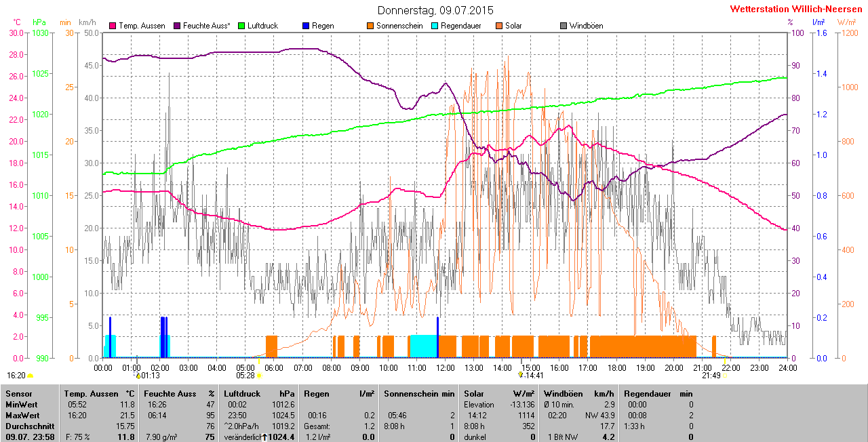This screenshot has width=868, height=442.
Task: Click the 06:00 time axis label
Action: pyautogui.click(x=274, y=367)
